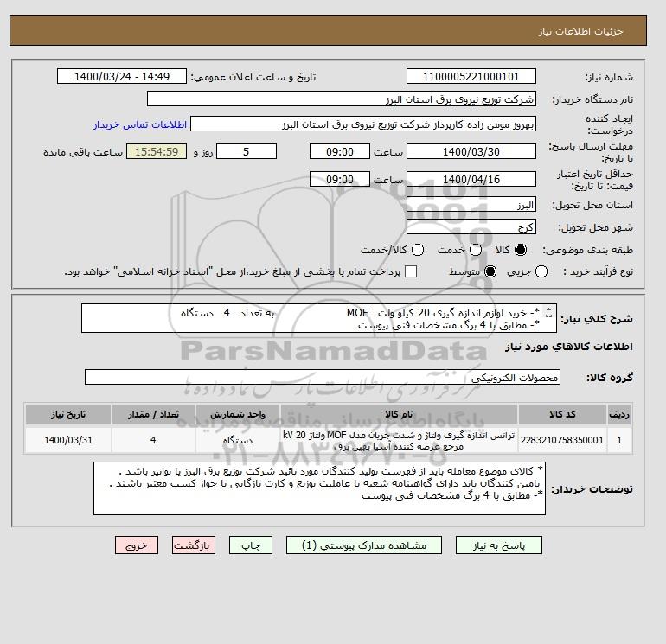Click the توضیحات خریدار text area
The width and height of the screenshot is (666, 644).
(x=319, y=488)
